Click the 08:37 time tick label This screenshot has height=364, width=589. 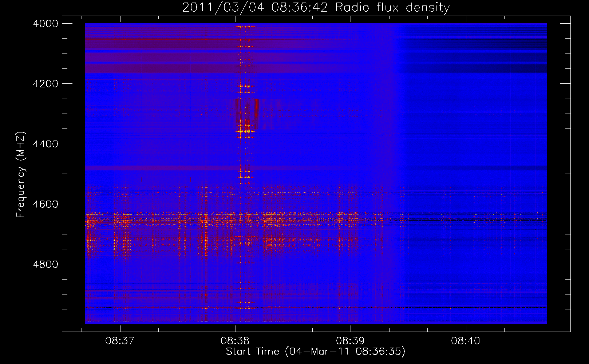pos(120,341)
